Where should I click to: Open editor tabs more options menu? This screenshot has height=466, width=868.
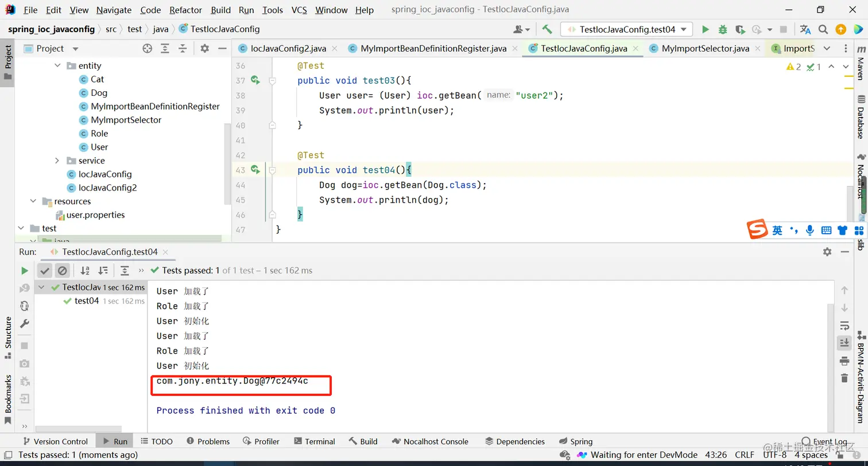tap(846, 49)
